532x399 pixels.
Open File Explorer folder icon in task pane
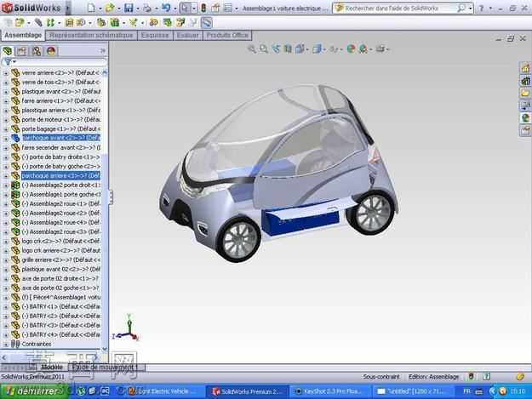[x=525, y=93]
